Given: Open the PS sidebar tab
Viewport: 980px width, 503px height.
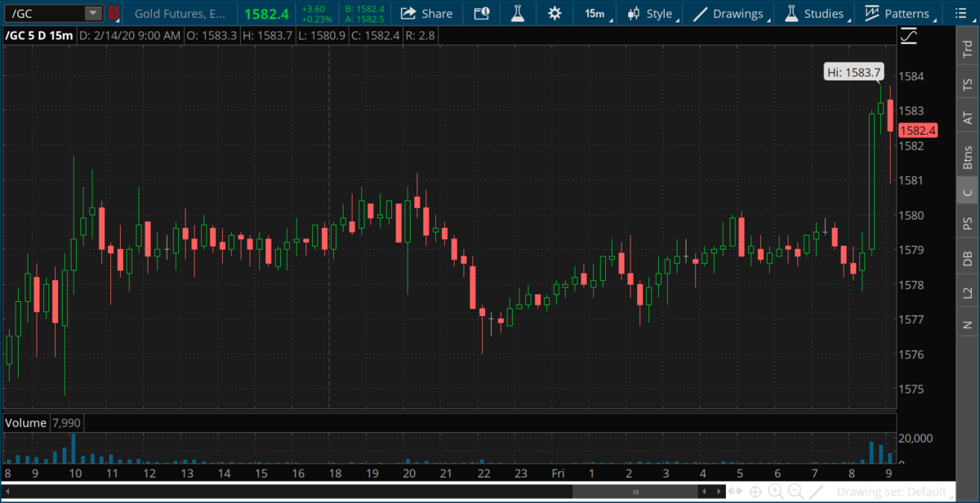Looking at the screenshot, I should (967, 223).
